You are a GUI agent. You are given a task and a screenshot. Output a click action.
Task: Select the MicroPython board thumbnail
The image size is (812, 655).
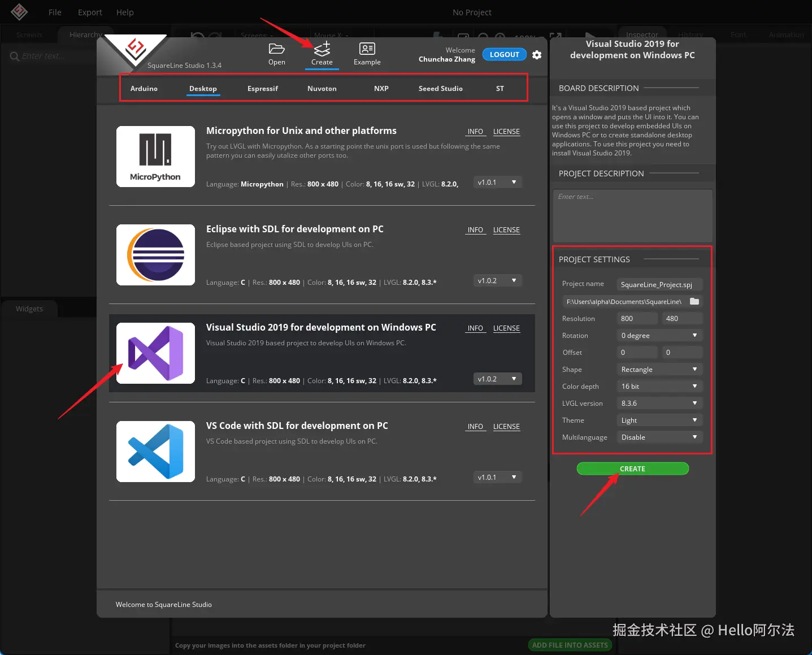coord(155,157)
